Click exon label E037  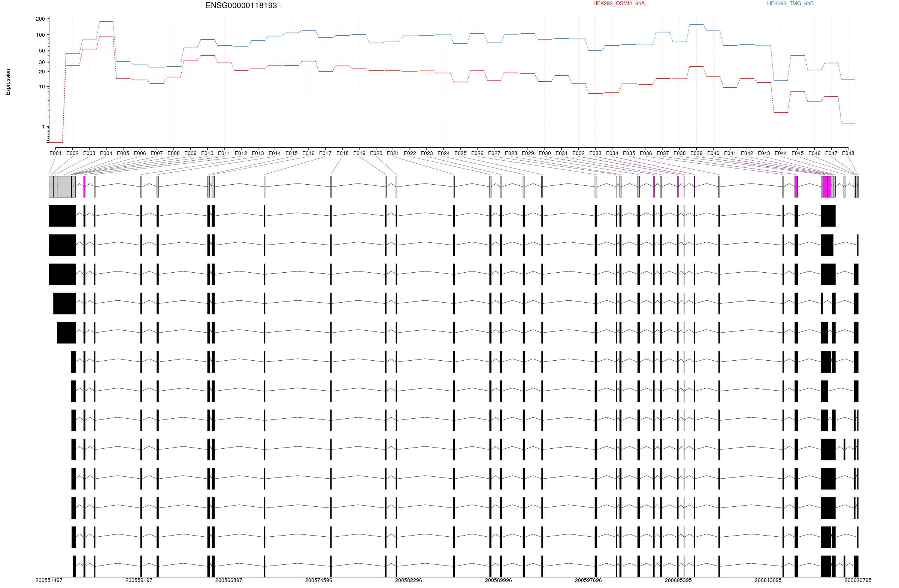(663, 153)
